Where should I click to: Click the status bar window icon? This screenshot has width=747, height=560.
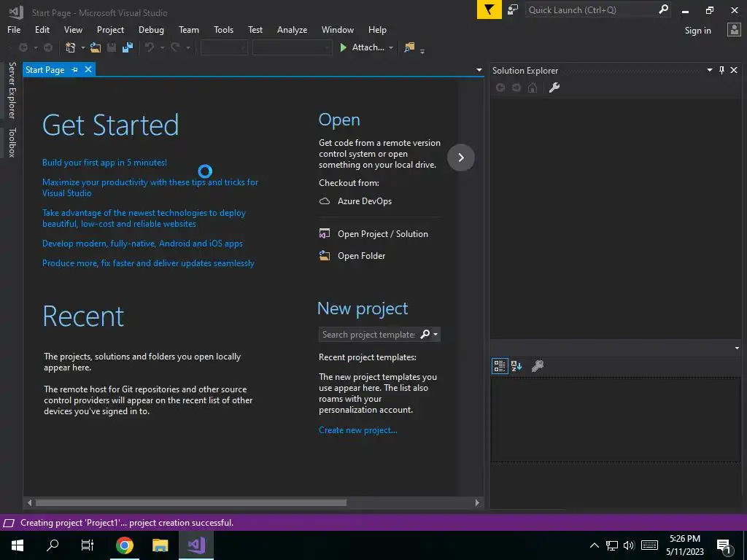pos(9,523)
